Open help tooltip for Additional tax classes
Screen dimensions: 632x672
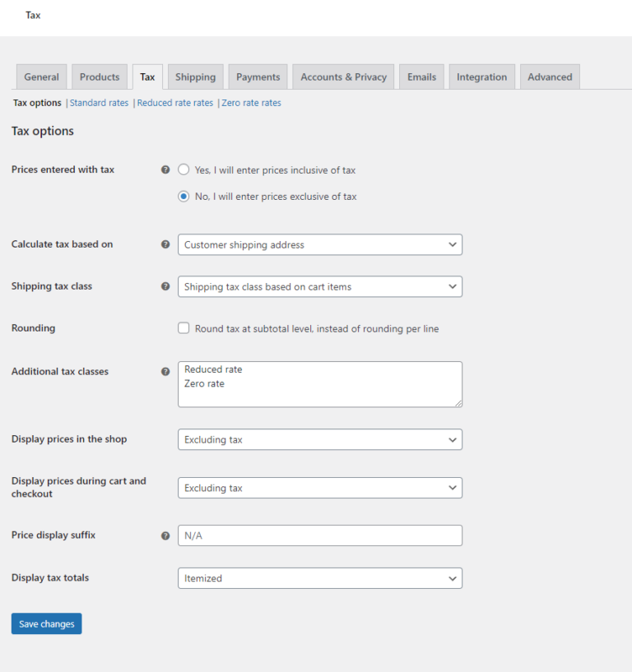[x=165, y=371]
